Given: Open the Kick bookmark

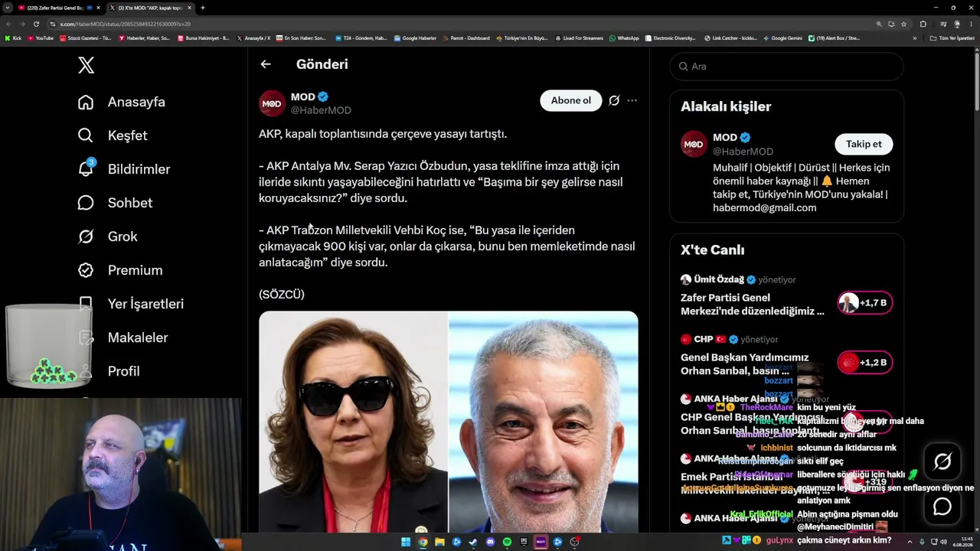Looking at the screenshot, I should (x=14, y=38).
